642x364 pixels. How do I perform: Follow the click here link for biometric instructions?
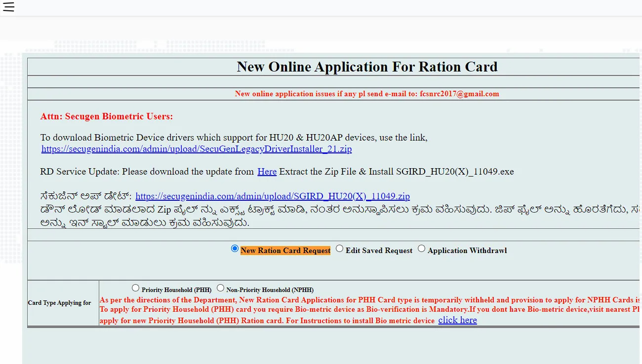(457, 320)
